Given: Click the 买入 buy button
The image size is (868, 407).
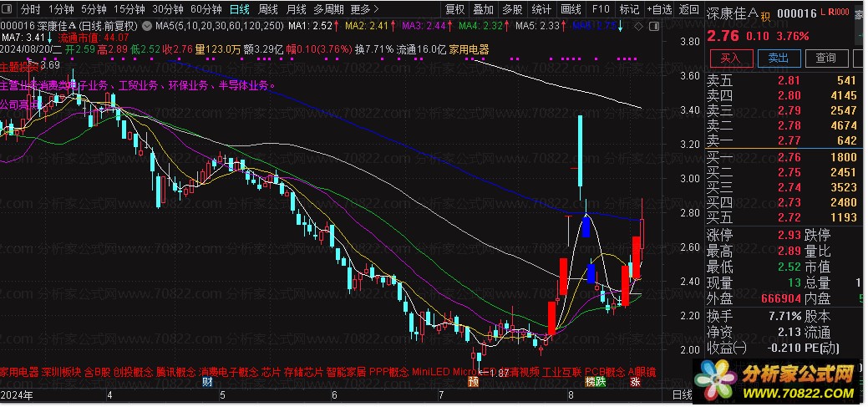Looking at the screenshot, I should pyautogui.click(x=729, y=58).
